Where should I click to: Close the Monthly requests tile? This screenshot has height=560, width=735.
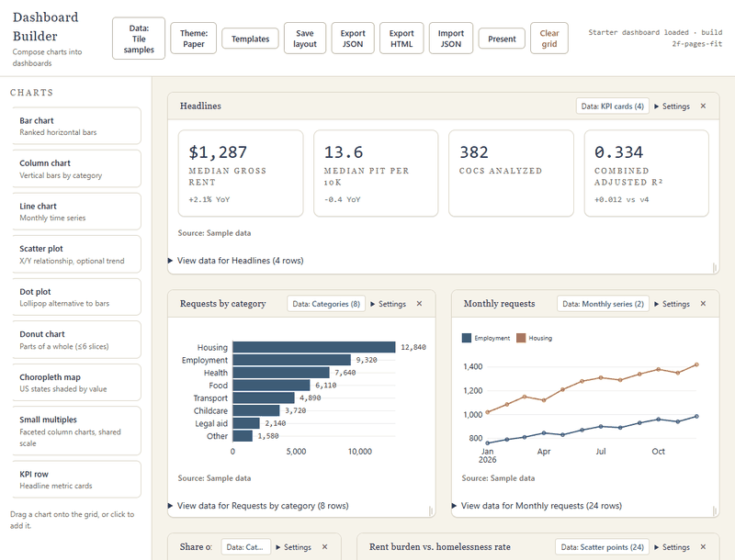(x=703, y=304)
